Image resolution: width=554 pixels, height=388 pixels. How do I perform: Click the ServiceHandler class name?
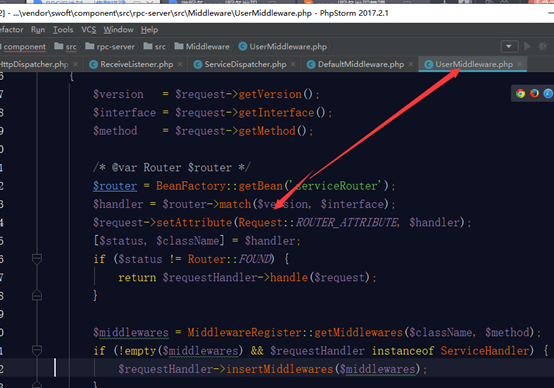coord(485,351)
